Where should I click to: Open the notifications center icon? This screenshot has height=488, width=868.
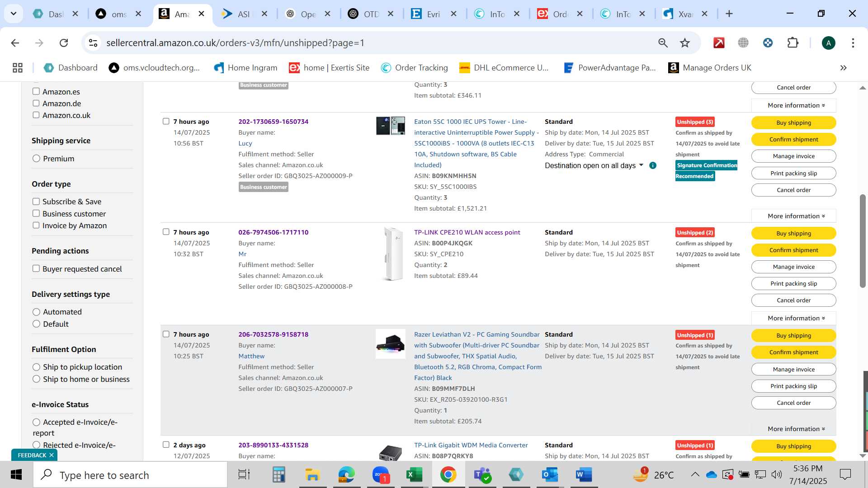845,475
